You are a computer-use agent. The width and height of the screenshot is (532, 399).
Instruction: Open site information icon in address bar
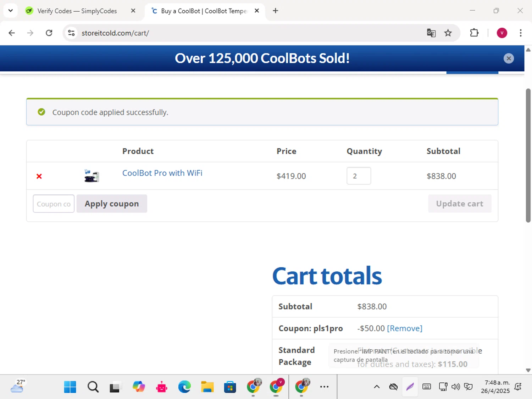point(71,33)
